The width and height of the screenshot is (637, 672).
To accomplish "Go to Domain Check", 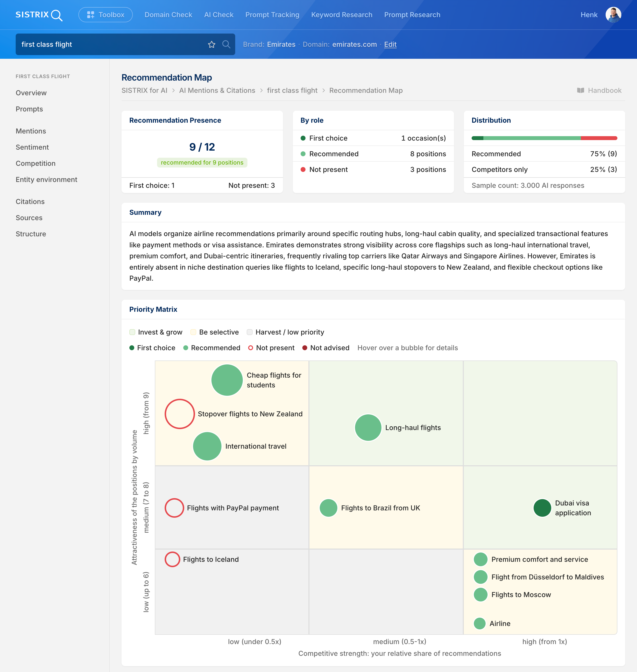I will click(168, 15).
